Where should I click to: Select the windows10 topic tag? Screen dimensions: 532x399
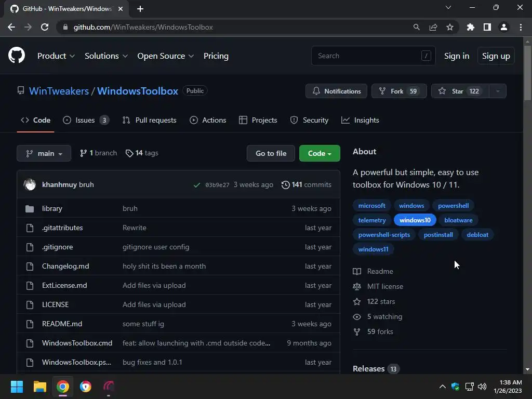point(415,220)
